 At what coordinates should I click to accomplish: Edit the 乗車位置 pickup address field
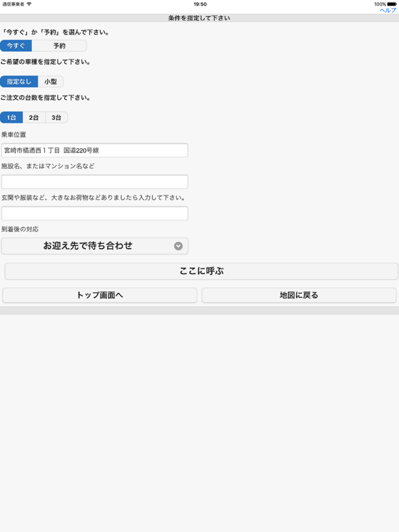[95, 150]
